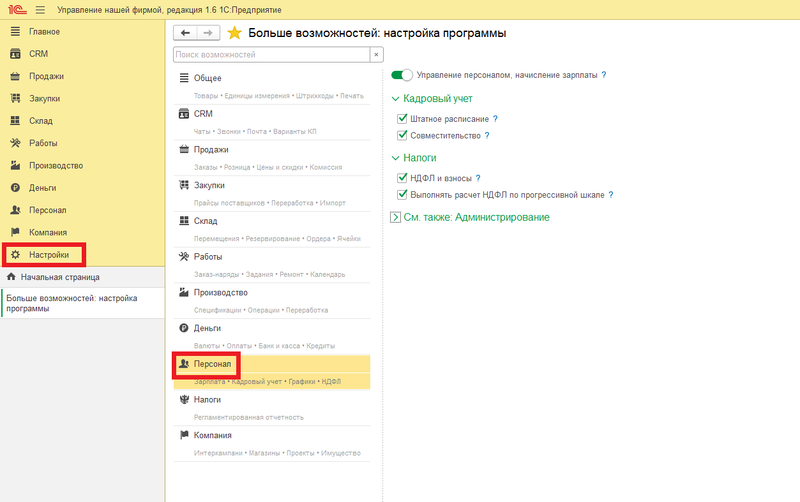The image size is (800, 502).
Task: Click the Работы tools icon in sidebar
Action: tap(15, 143)
